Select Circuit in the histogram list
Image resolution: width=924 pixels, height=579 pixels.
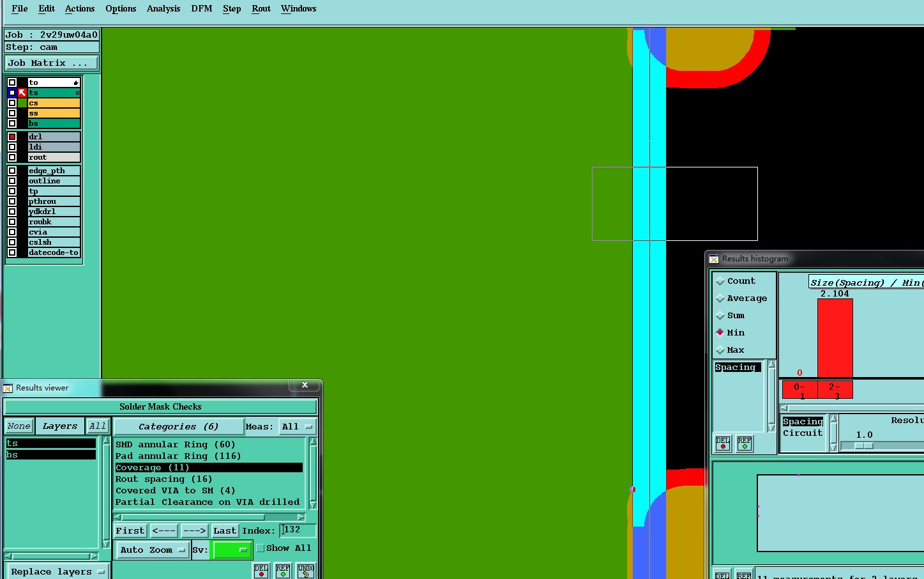803,433
